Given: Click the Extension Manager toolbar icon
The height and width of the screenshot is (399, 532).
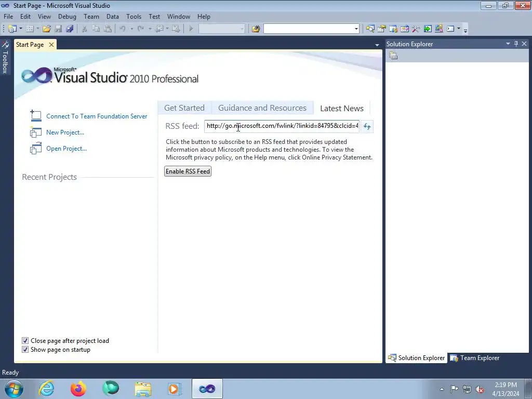Looking at the screenshot, I should pos(438,29).
